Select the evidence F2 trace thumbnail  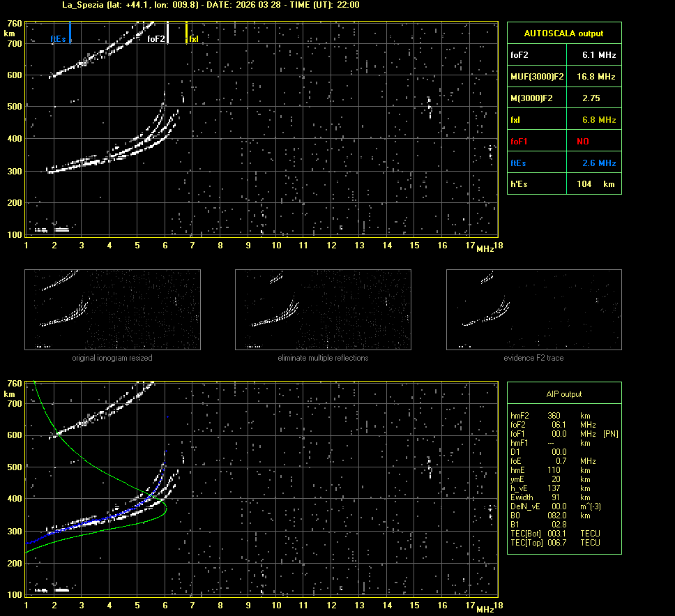pyautogui.click(x=533, y=310)
